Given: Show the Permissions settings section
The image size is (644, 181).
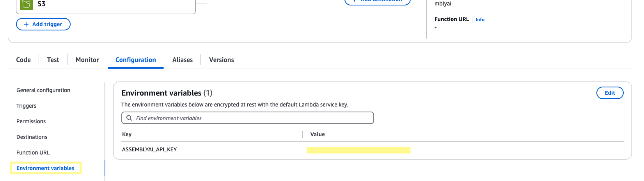Looking at the screenshot, I should (x=31, y=121).
